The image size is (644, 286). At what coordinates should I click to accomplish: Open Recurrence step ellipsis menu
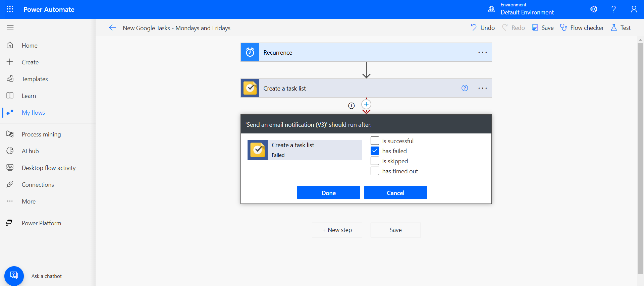[482, 52]
